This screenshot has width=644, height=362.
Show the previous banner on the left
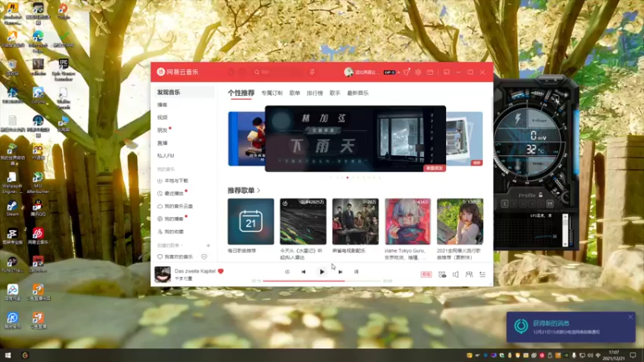click(246, 138)
